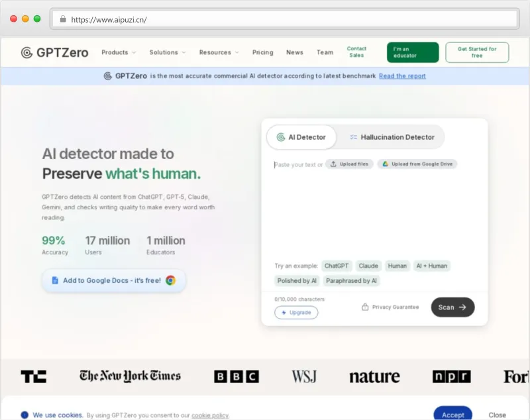The image size is (530, 420).
Task: Click the I'm an educator button
Action: pyautogui.click(x=413, y=52)
